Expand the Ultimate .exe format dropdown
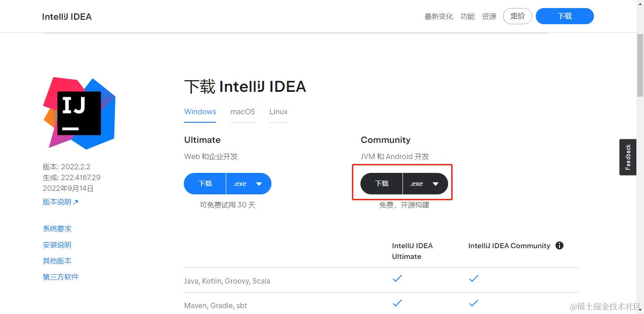The image size is (644, 314). click(249, 184)
